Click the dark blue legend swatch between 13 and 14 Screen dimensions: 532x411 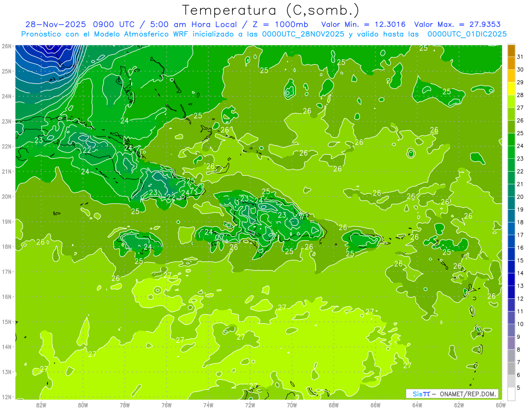tap(511, 279)
